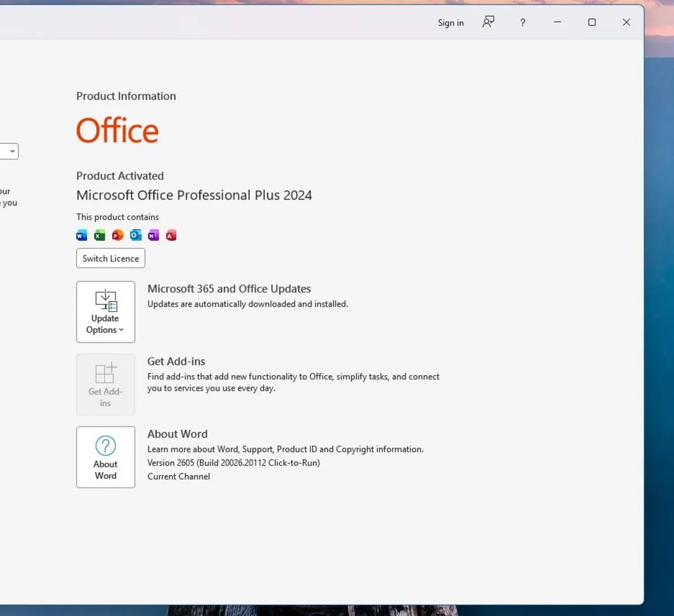Click the 'Product Activated' text

(x=120, y=176)
